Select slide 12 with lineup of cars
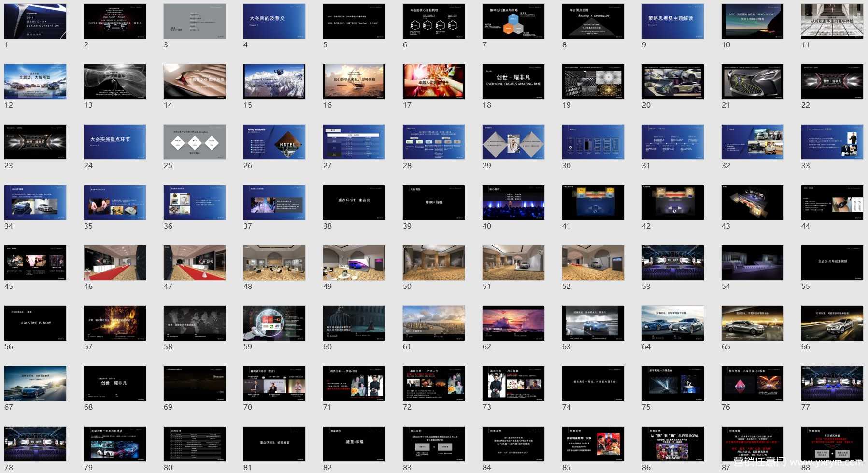 click(35, 82)
